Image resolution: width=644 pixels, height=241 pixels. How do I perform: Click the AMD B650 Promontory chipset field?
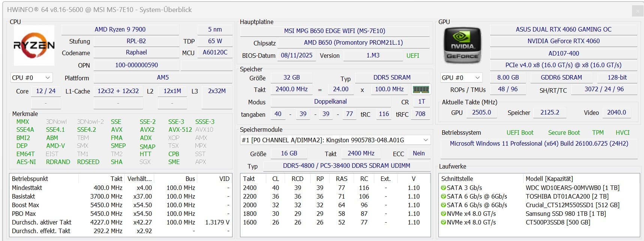pos(353,43)
